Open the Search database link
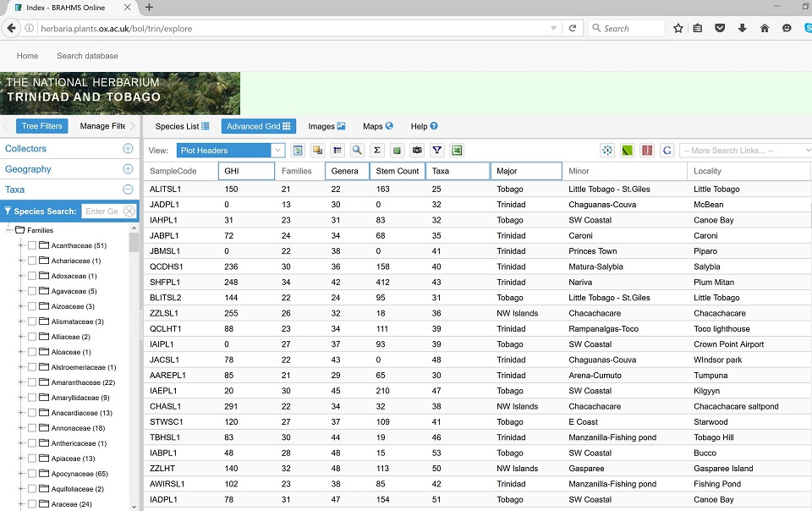Screen dimensions: 812x511 click(x=87, y=56)
